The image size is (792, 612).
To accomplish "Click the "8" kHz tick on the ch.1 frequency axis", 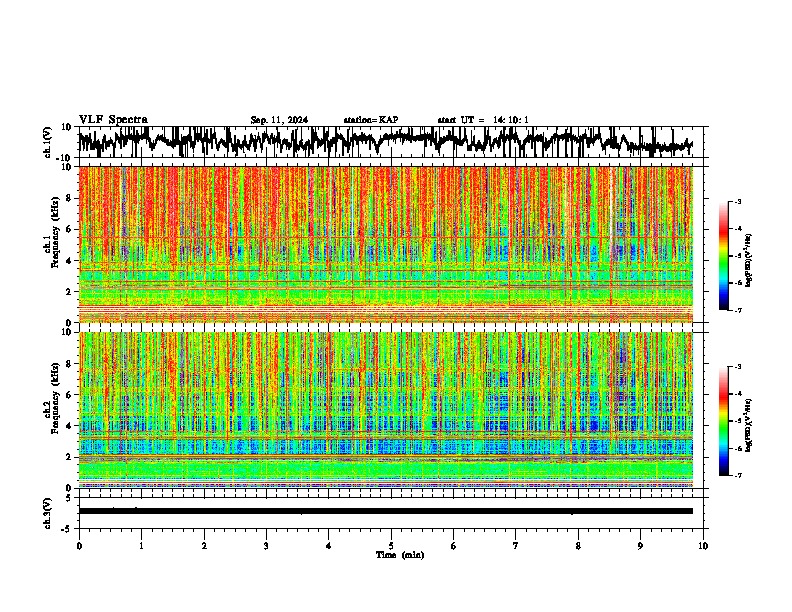I will pyautogui.click(x=69, y=198).
